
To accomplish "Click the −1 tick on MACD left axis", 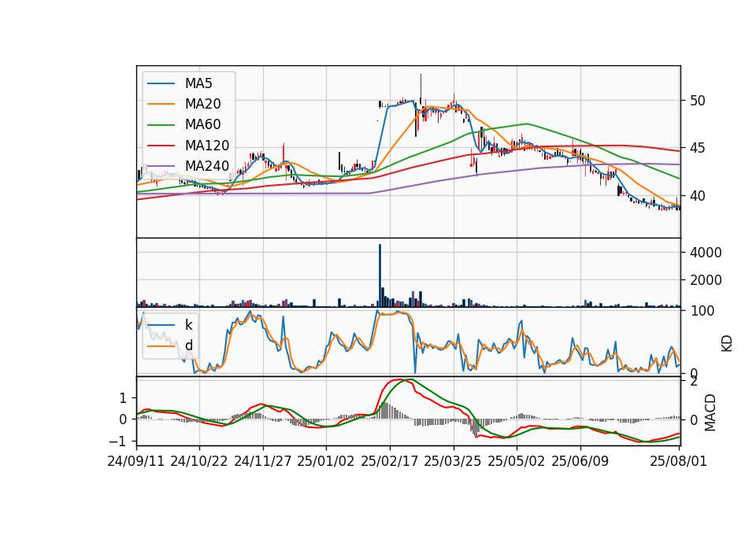I will pos(118,441).
